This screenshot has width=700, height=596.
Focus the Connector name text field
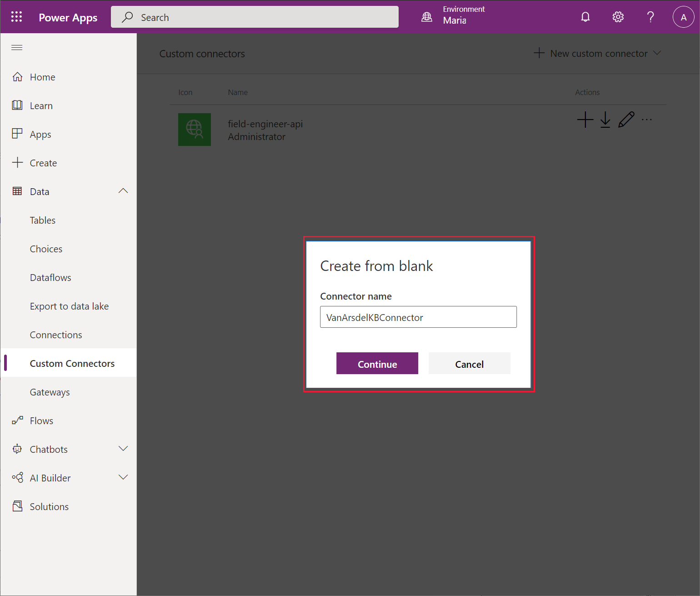click(x=418, y=317)
